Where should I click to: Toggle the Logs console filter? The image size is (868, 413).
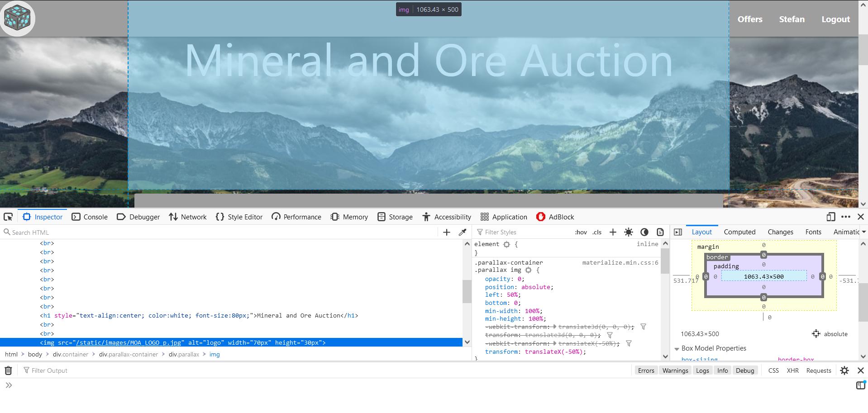point(702,370)
